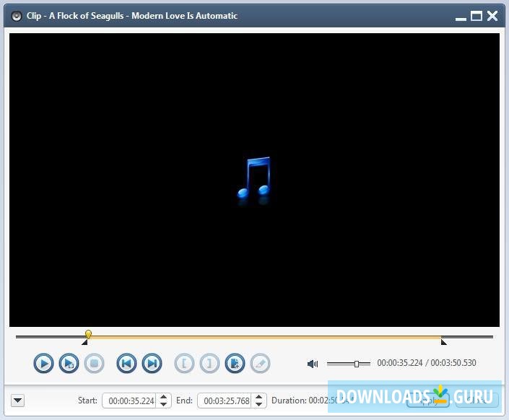
Task: Increase the Start time with up arrow
Action: [x=164, y=397]
